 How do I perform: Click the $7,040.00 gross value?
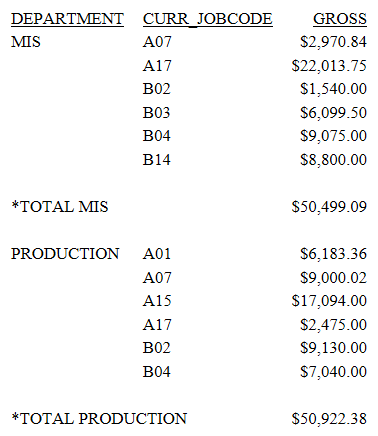333,371
